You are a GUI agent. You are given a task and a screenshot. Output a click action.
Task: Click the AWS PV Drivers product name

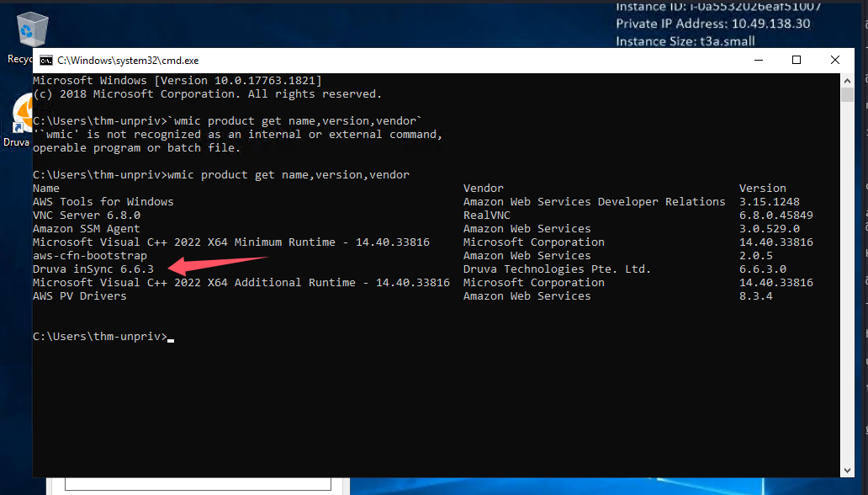80,296
